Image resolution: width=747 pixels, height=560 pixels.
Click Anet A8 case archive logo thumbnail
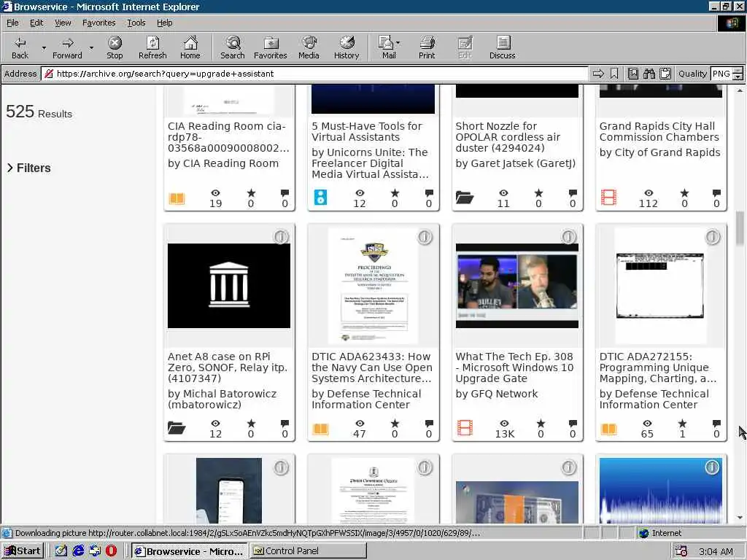pos(228,286)
